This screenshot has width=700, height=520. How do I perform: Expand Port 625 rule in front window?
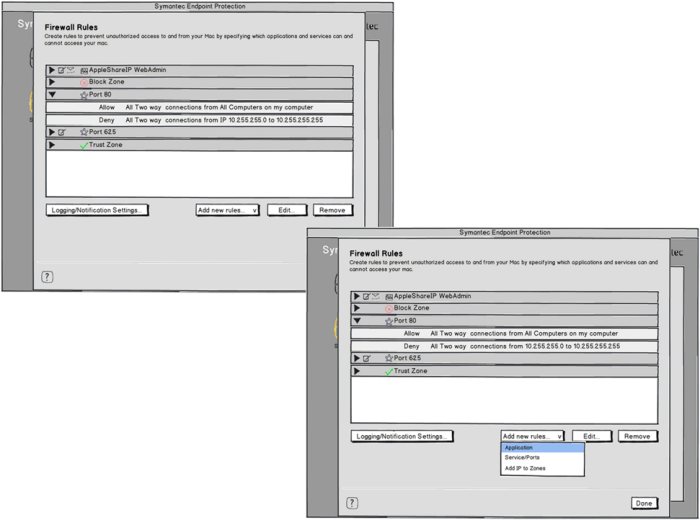click(357, 358)
